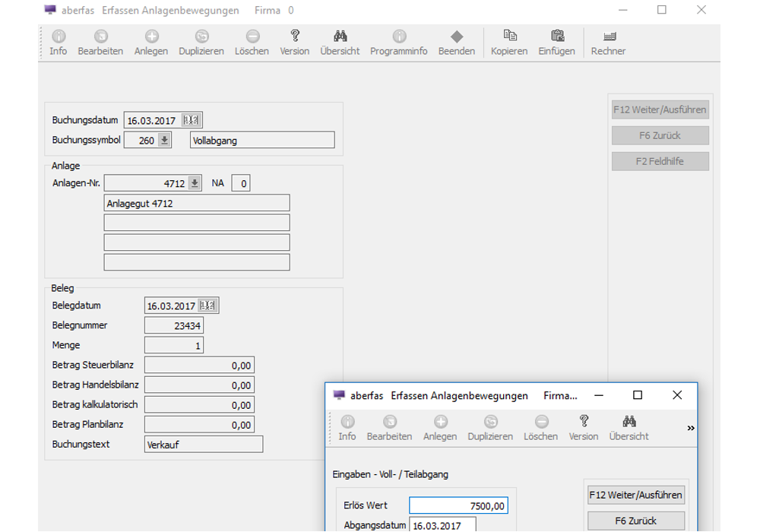The image size is (760, 532).
Task: Maximize the popup Erfassen Anlagenbewegungen window
Action: (x=638, y=395)
